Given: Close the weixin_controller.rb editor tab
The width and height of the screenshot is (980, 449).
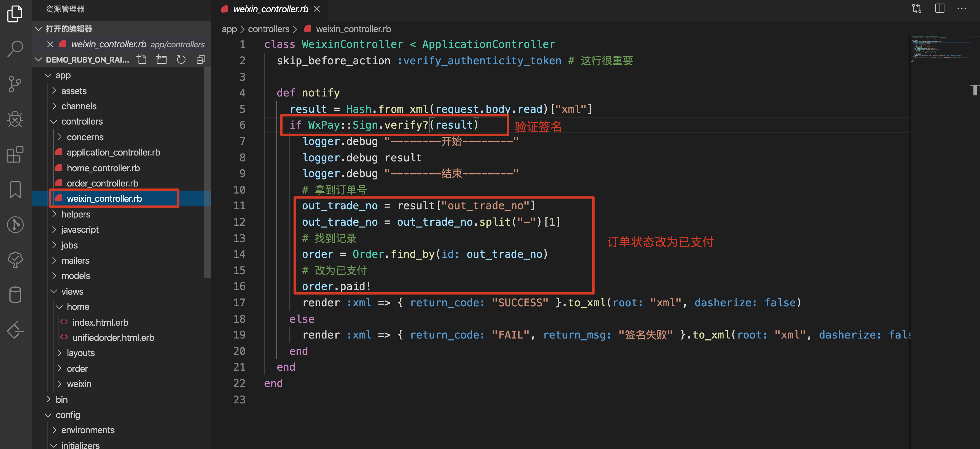Looking at the screenshot, I should (317, 9).
